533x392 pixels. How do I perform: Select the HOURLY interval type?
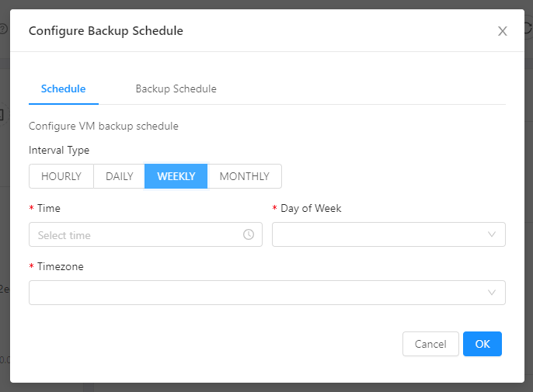[61, 176]
